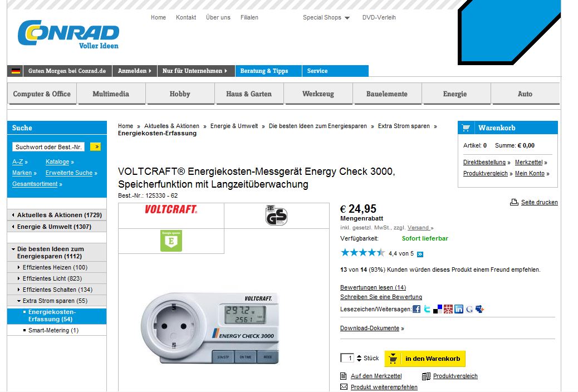
Task: Click the yellow search arrow button
Action: (x=95, y=147)
